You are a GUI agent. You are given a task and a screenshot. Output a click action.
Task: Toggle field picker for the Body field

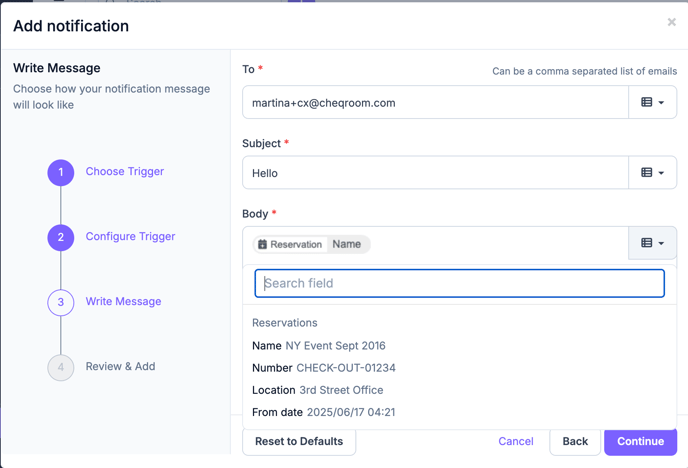(x=652, y=243)
